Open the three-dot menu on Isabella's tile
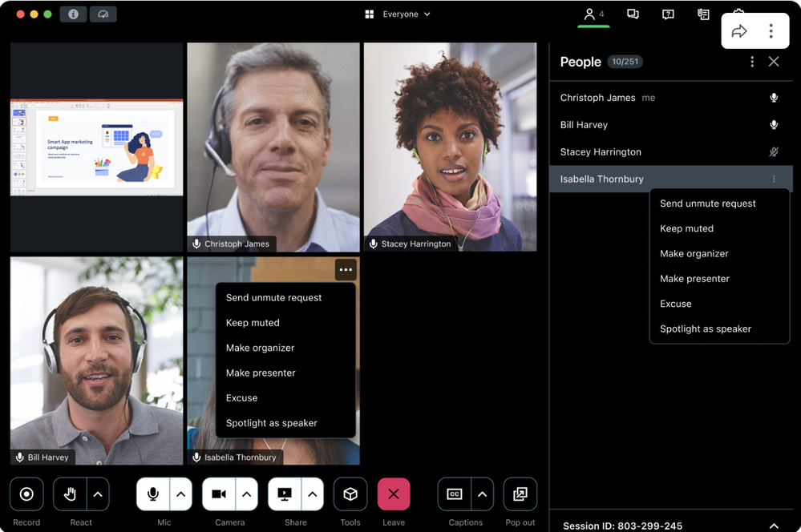Viewport: 801px width, 532px height. tap(346, 270)
